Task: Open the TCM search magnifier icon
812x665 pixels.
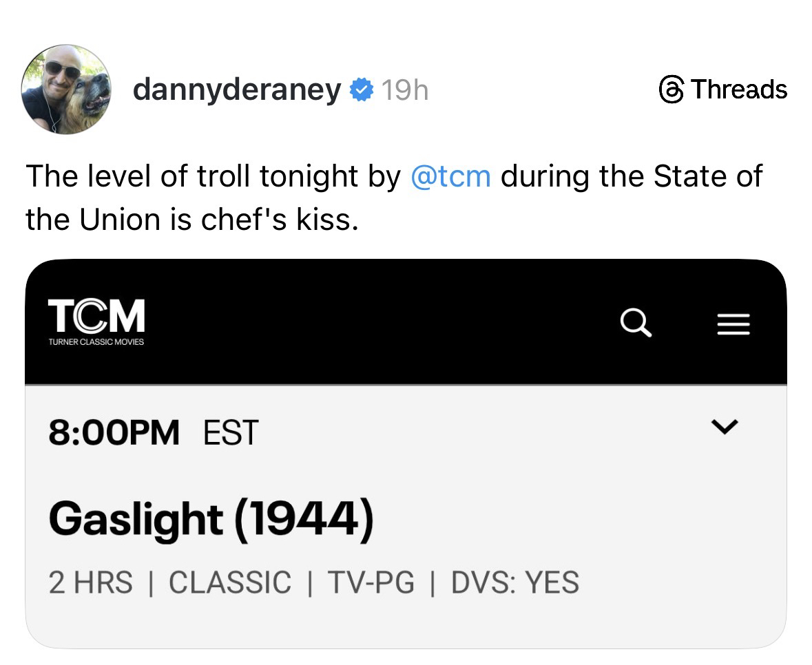Action: [x=636, y=322]
